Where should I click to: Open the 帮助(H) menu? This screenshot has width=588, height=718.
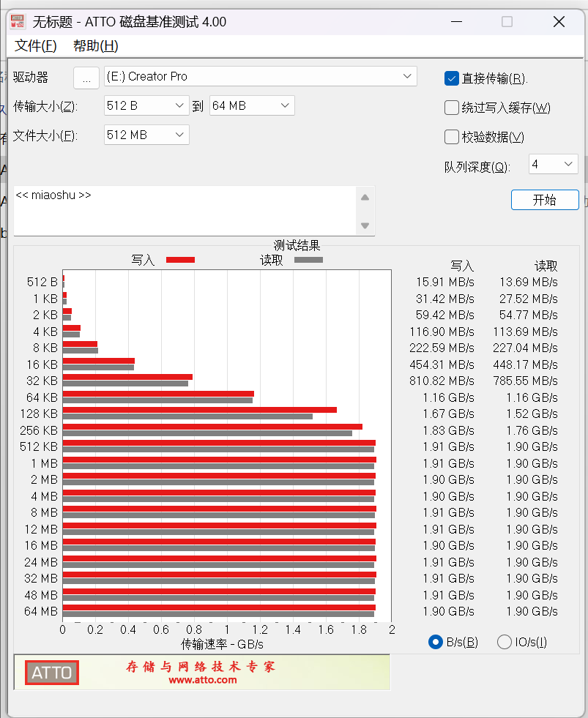coord(96,46)
